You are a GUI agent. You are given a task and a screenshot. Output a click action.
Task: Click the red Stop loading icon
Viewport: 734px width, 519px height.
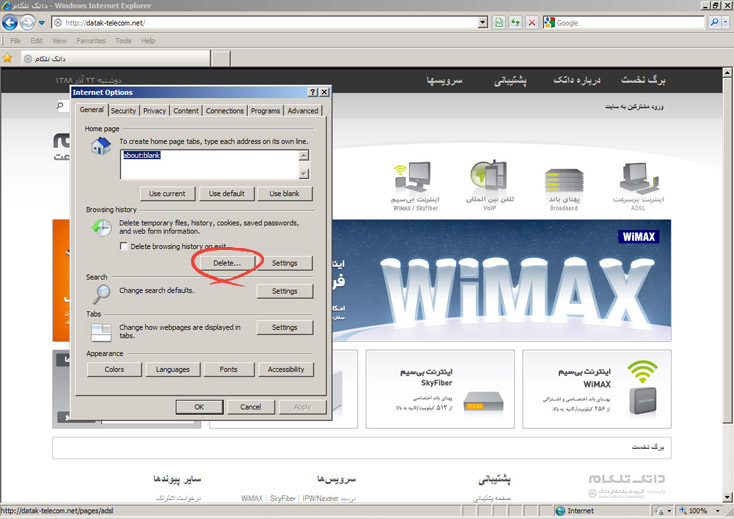click(x=532, y=22)
